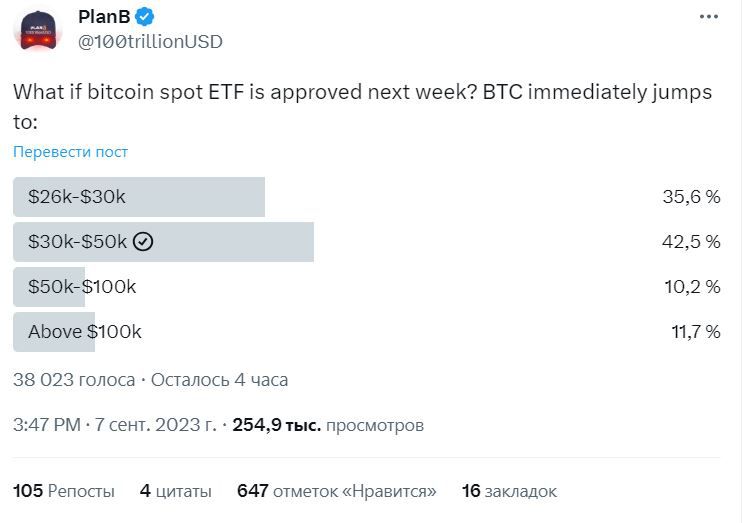755x523 pixels.
Task: Open the 3:47 PM timestamp link
Action: tap(46, 425)
